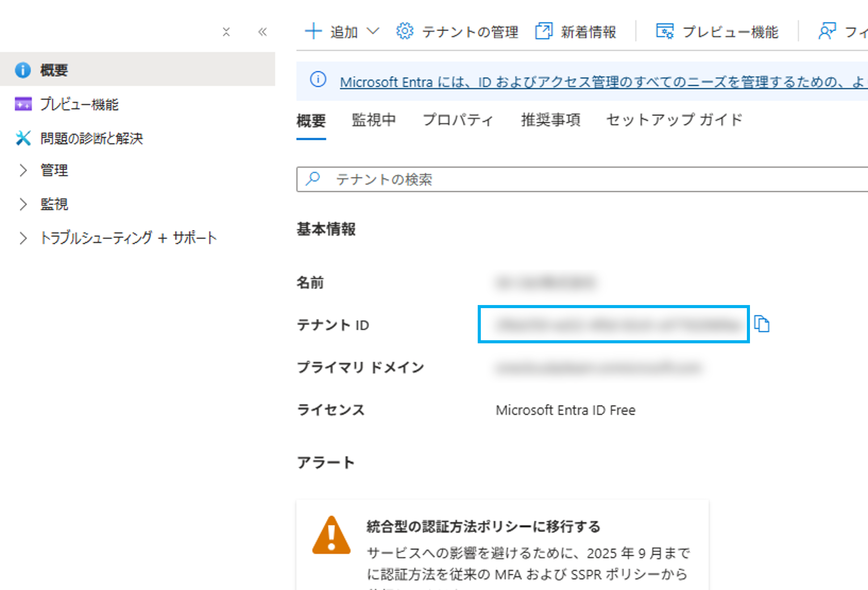Open the 推奨事項 tab

click(x=551, y=120)
